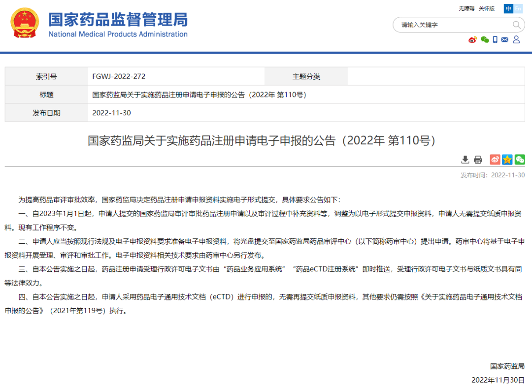
Task: Click the mobile phone icon in header
Action: pyautogui.click(x=495, y=40)
